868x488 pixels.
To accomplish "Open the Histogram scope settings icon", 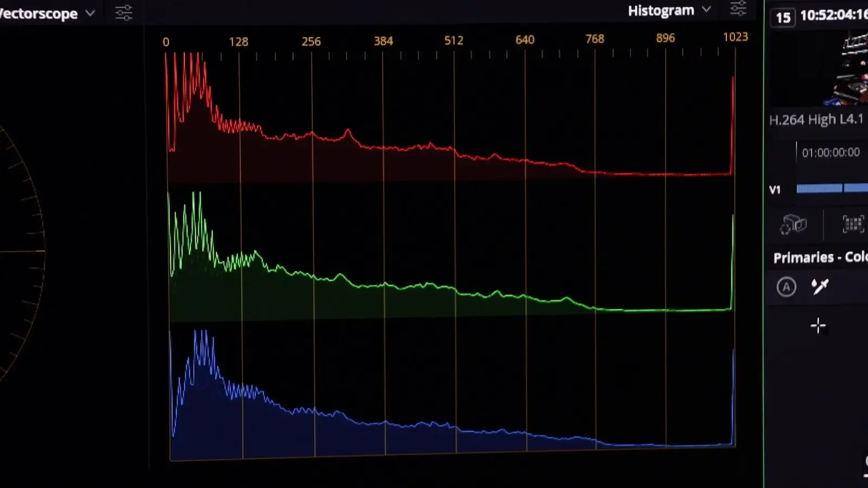I will 738,9.
